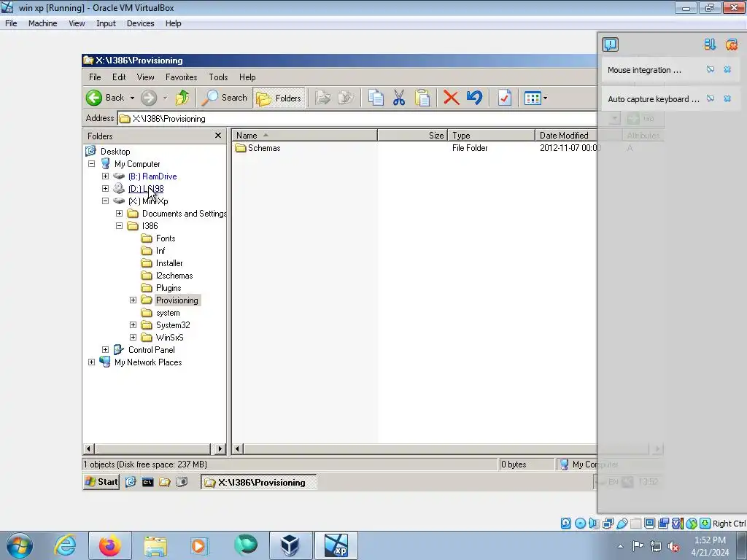Close the Folders pane with X

tap(217, 136)
